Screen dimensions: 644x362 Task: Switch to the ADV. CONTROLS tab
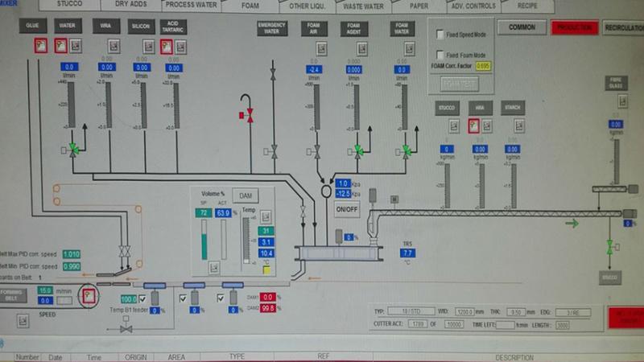tap(473, 6)
